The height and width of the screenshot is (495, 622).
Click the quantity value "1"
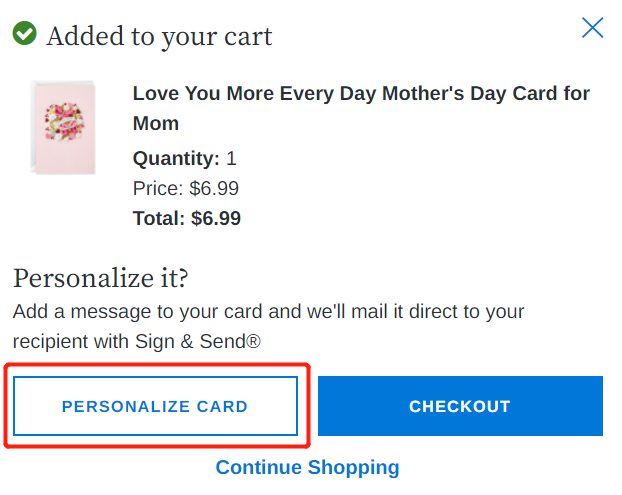(x=231, y=158)
